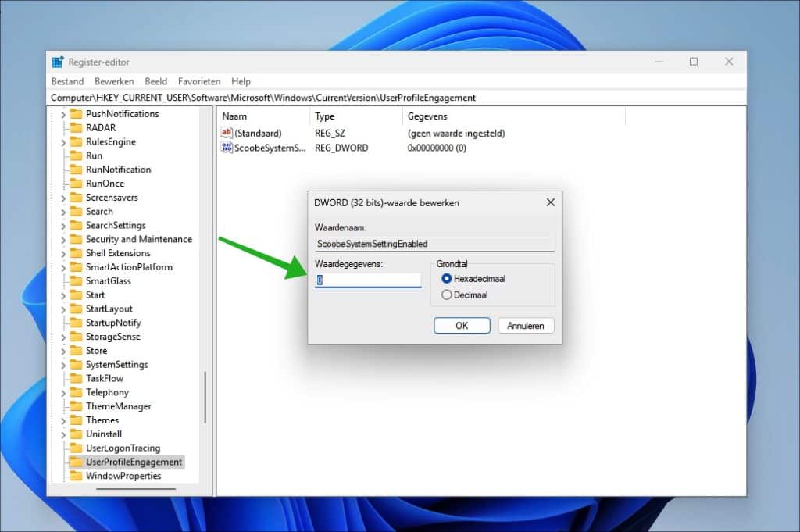Click the ScoobeSystemS... DWORD value icon
Image resolution: width=800 pixels, height=532 pixels.
point(227,148)
